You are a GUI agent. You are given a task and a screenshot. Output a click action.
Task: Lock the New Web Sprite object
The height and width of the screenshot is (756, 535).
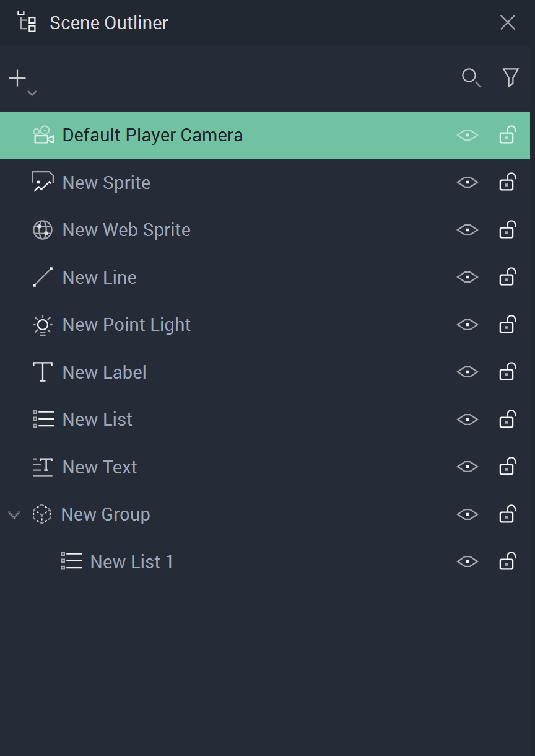[508, 230]
